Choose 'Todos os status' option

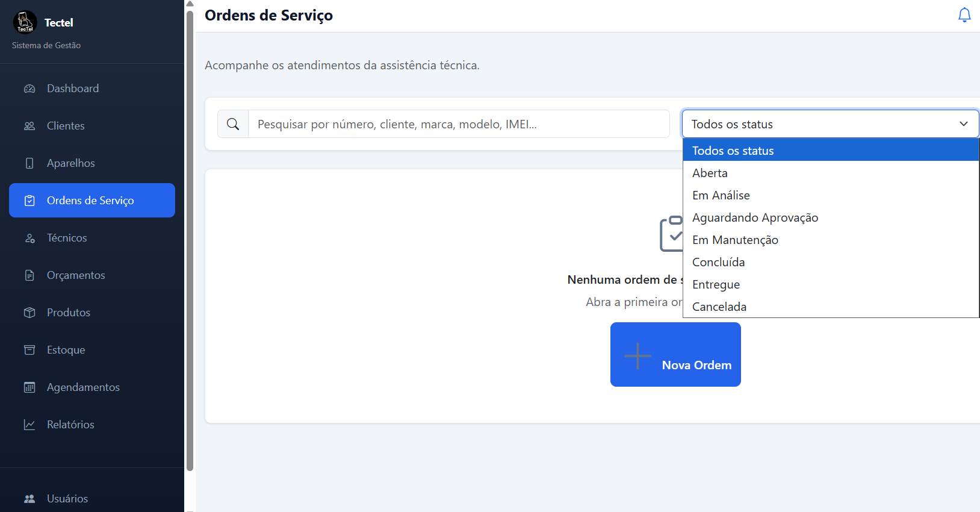coord(831,151)
